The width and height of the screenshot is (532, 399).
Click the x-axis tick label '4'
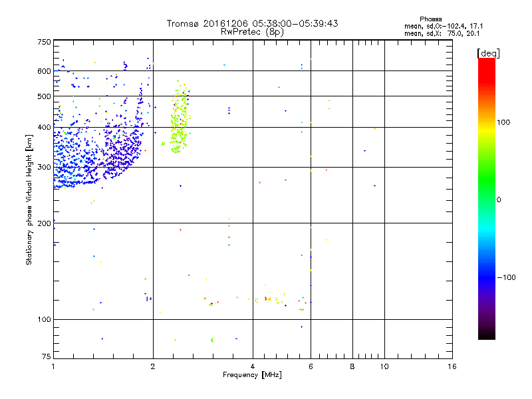(253, 366)
